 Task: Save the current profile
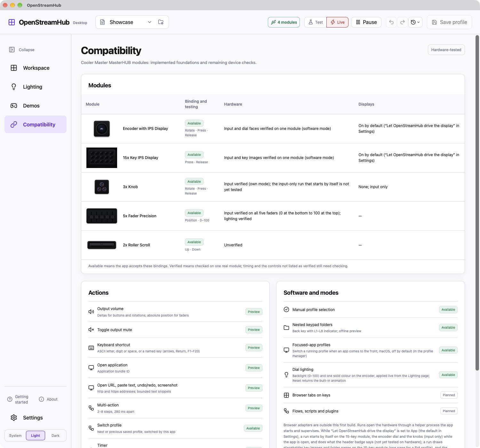(449, 22)
